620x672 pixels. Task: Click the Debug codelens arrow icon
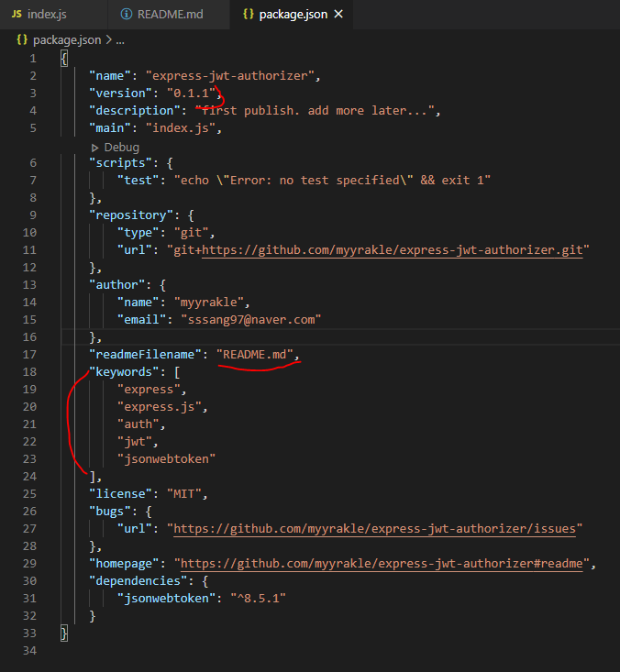94,147
